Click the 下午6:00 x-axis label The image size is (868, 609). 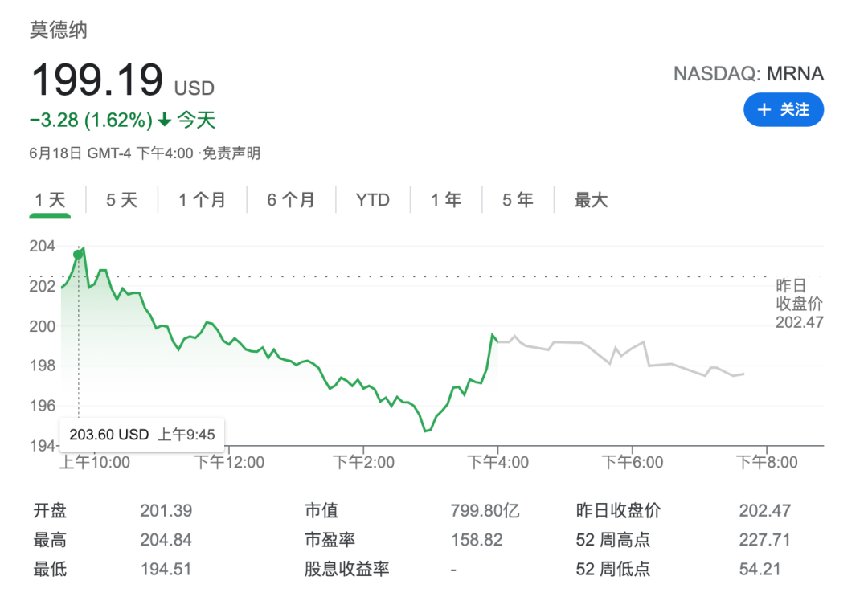(x=633, y=463)
